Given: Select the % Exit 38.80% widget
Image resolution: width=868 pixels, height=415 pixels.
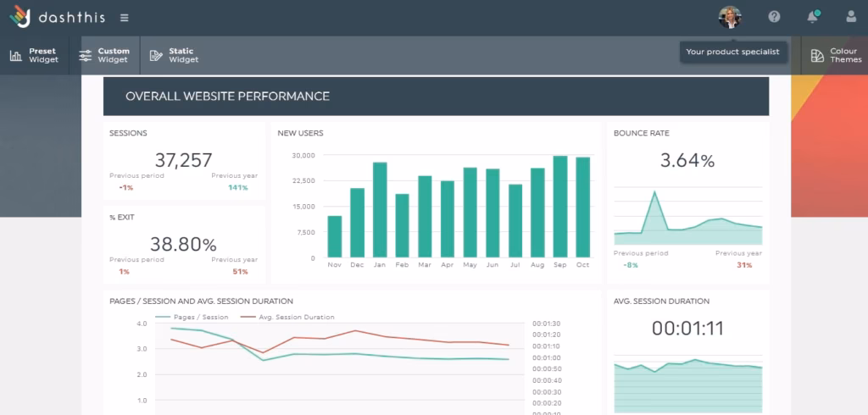Looking at the screenshot, I should 184,245.
